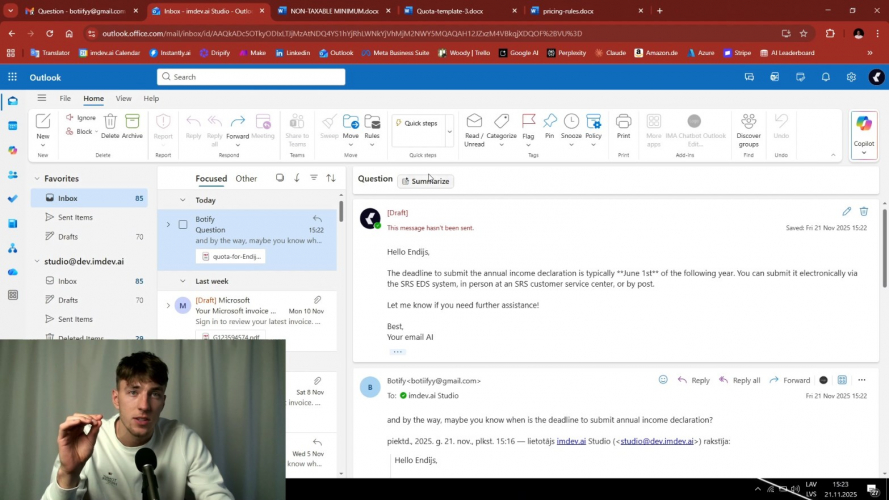The image size is (889, 500).
Task: Click the Snooze clock icon
Action: [571, 121]
